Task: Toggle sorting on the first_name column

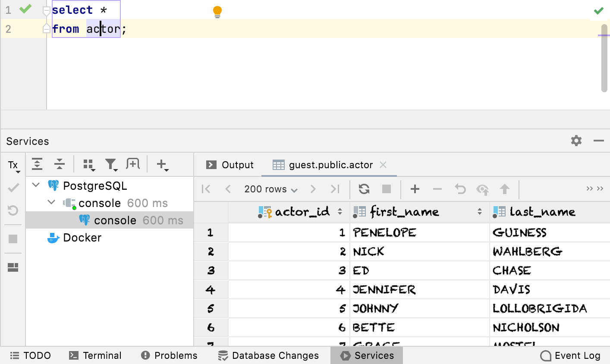Action: pos(479,212)
